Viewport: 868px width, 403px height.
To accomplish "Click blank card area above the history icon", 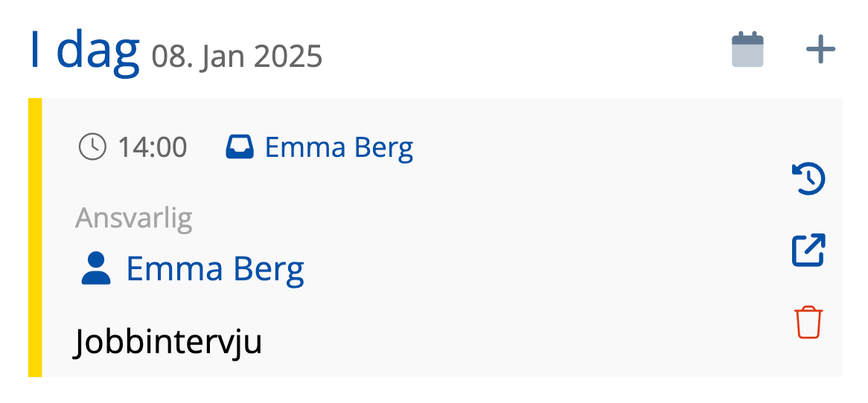I will pos(808,126).
